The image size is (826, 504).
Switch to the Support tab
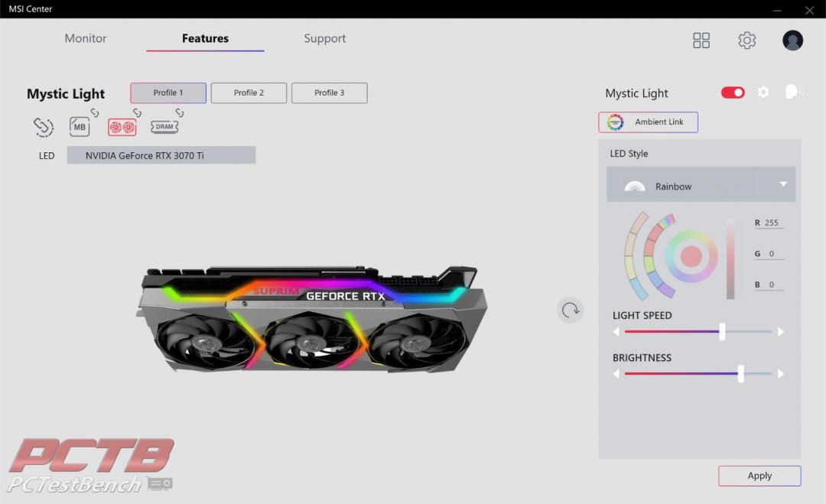pos(325,38)
